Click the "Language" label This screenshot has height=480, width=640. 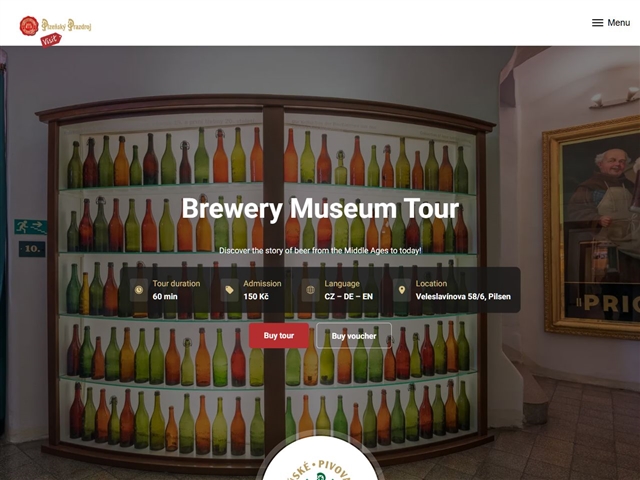[342, 284]
